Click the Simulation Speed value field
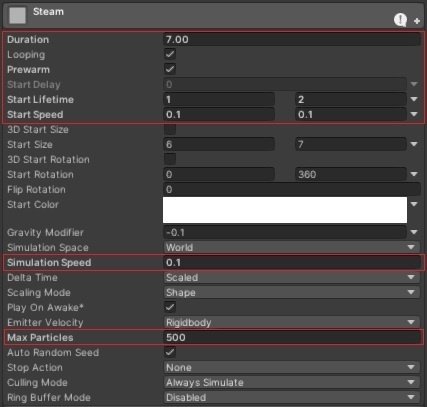The image size is (427, 407). click(292, 262)
